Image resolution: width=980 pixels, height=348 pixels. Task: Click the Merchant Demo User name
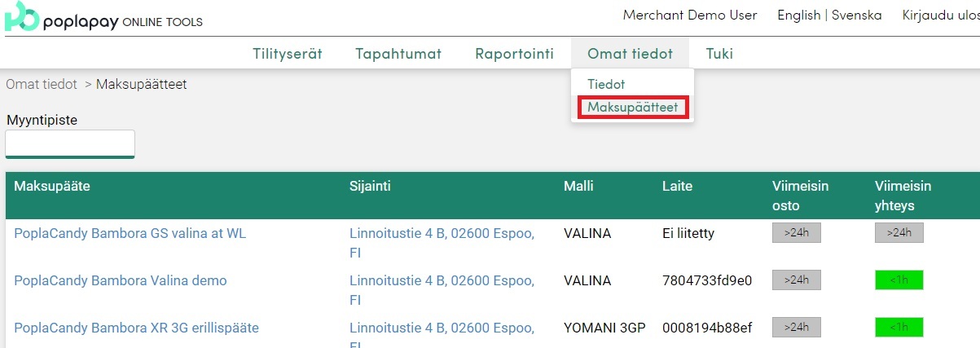point(689,15)
